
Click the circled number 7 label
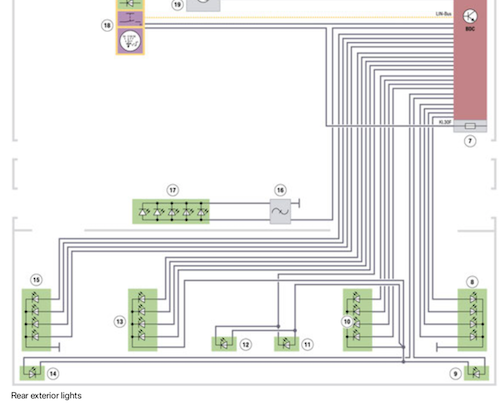(x=470, y=141)
